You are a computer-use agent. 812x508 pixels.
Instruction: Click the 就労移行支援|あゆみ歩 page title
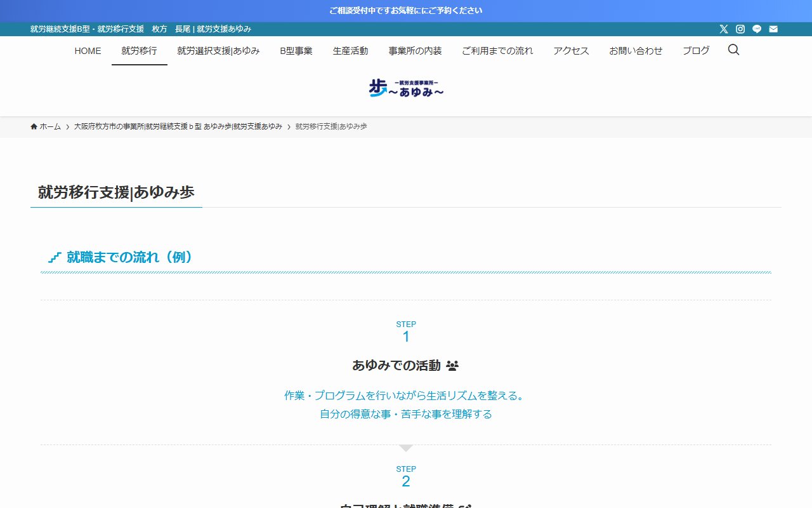point(116,192)
